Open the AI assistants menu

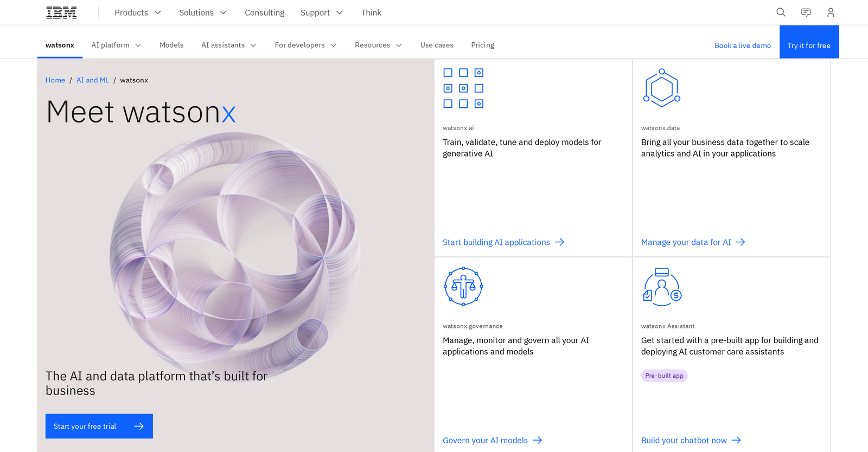pyautogui.click(x=228, y=45)
